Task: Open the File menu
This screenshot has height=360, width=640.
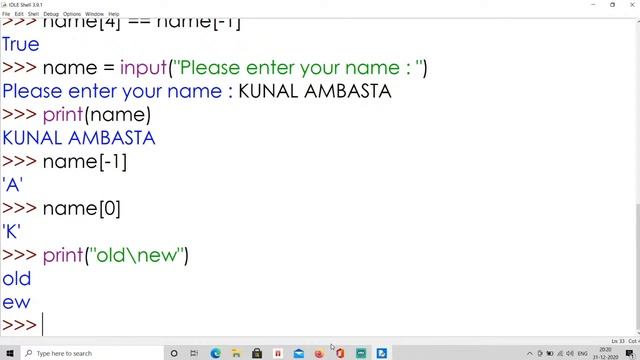Action: (6, 14)
